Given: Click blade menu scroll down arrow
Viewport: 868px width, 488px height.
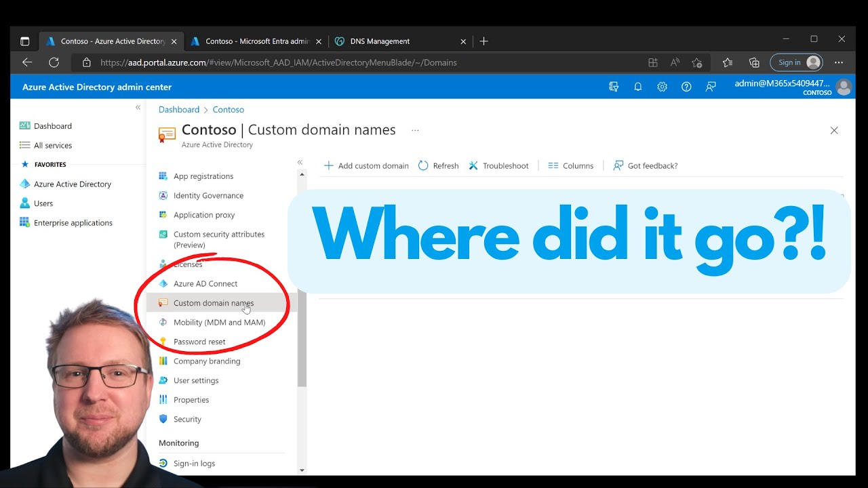Looking at the screenshot, I should click(x=302, y=470).
